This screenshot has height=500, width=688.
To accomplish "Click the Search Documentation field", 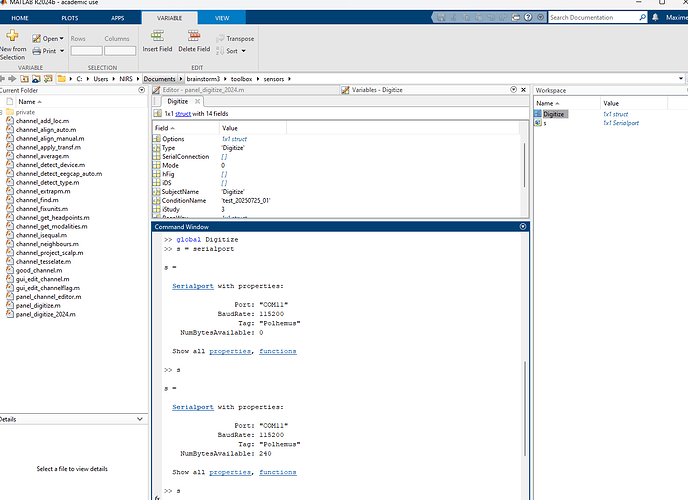I will (593, 18).
